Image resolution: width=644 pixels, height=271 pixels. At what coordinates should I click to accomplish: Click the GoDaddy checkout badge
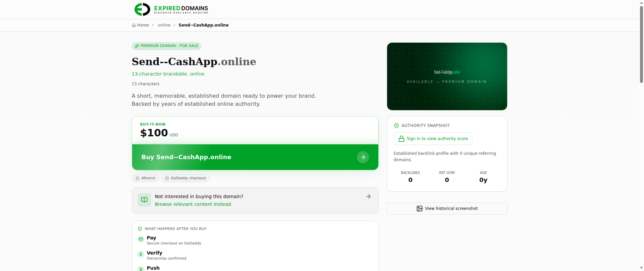(x=185, y=178)
